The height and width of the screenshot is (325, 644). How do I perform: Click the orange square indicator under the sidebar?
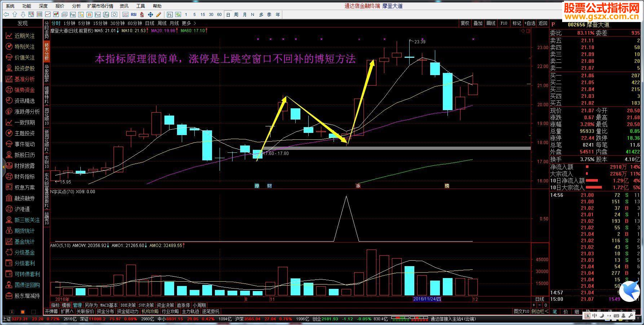23,312
